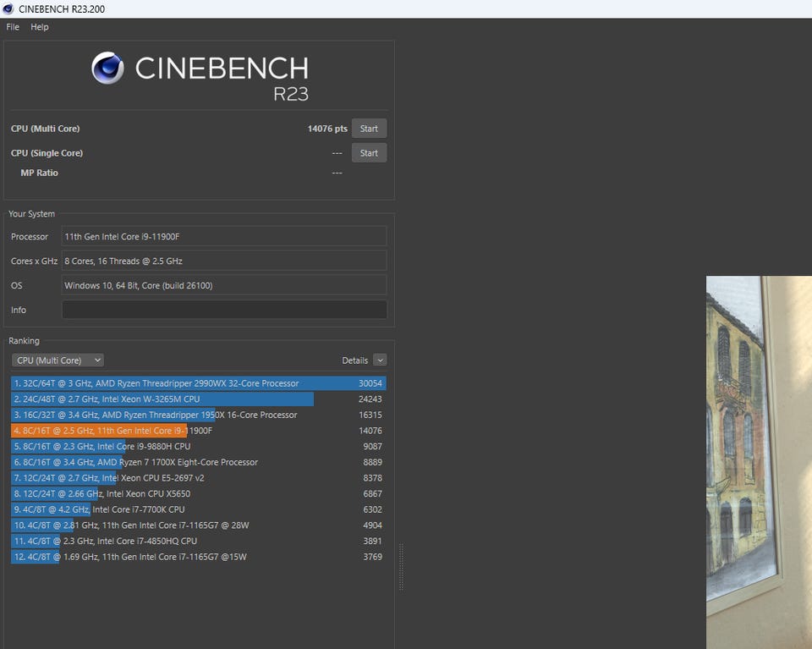The height and width of the screenshot is (649, 812).
Task: Select ranking row Intel Core i9-9880H
Action: (x=198, y=446)
